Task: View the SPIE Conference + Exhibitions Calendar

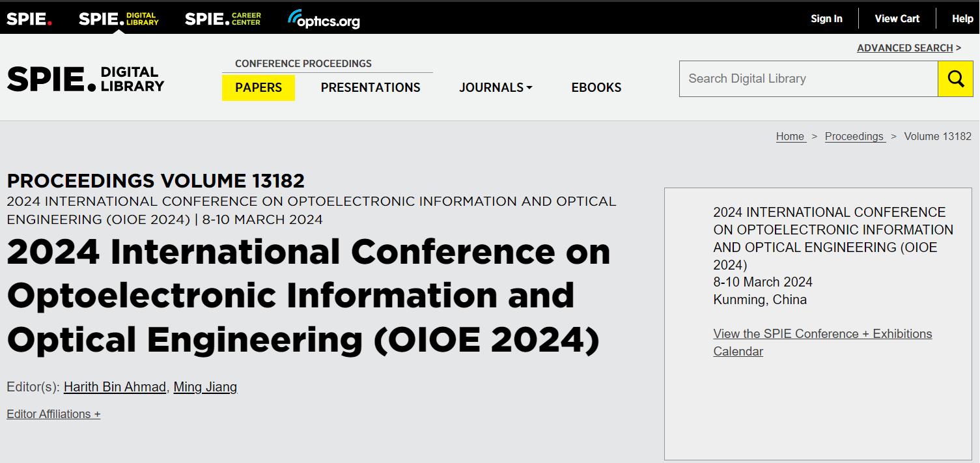Action: click(822, 343)
